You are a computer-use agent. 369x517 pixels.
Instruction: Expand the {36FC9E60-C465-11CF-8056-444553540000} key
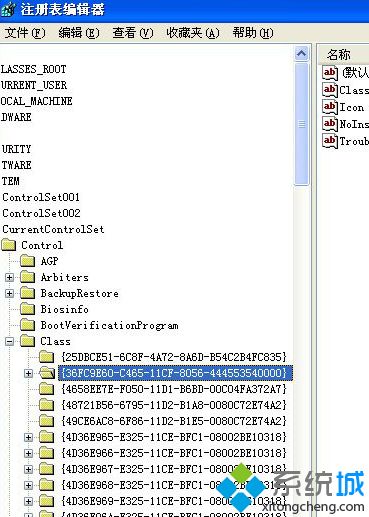29,373
